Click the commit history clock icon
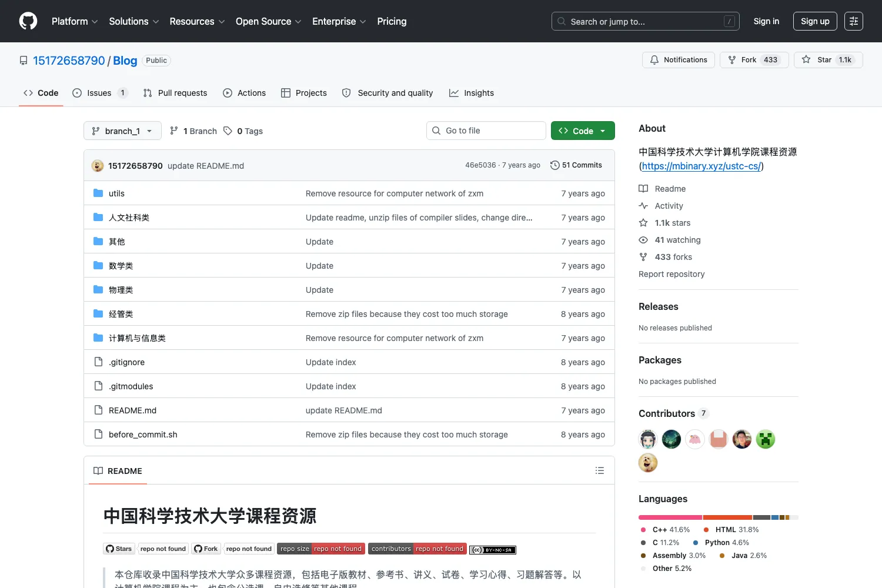 pyautogui.click(x=554, y=165)
